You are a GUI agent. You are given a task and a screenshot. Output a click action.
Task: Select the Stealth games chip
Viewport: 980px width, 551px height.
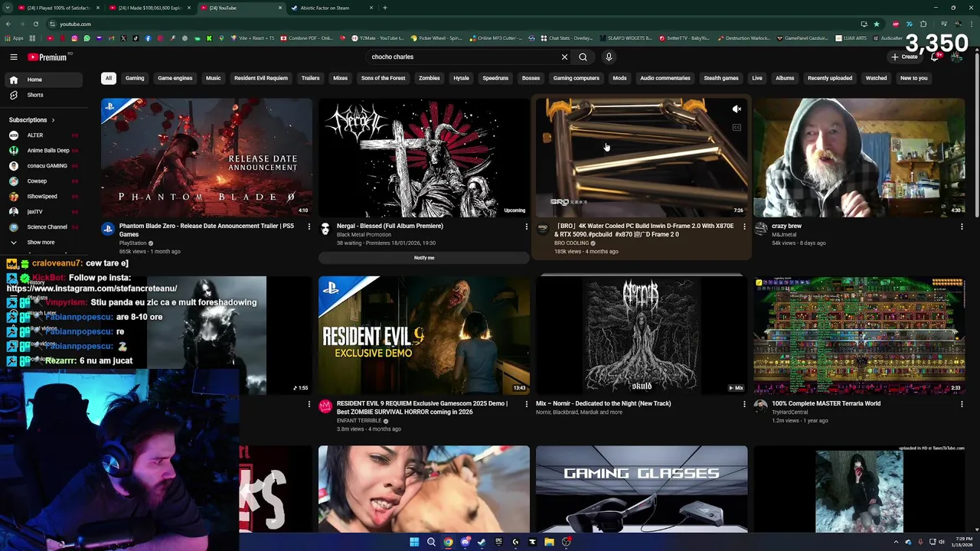point(721,78)
